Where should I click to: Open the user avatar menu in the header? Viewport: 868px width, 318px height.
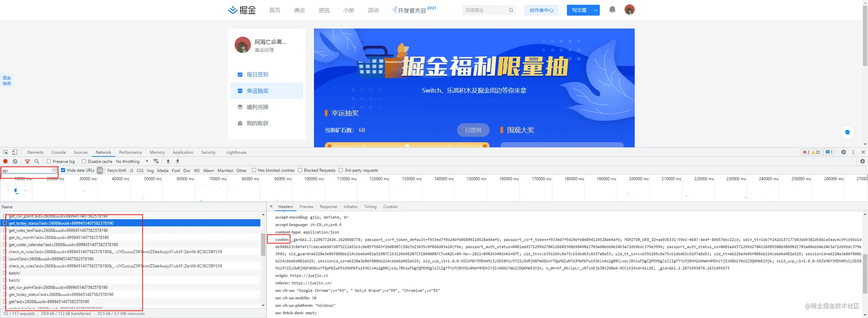point(629,10)
